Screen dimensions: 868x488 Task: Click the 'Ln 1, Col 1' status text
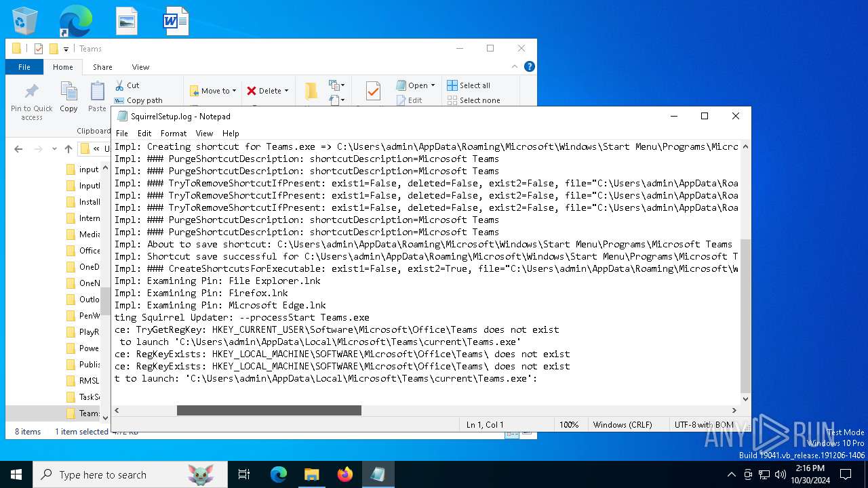(485, 425)
